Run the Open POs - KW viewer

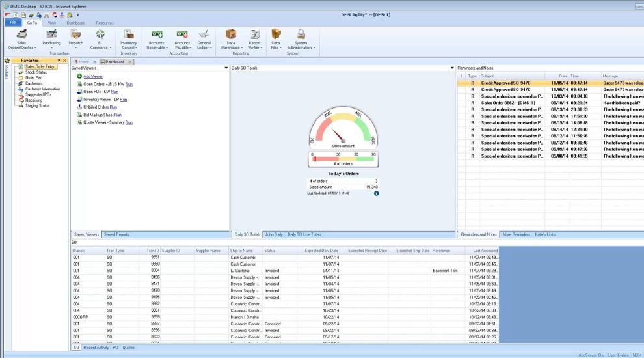point(114,92)
